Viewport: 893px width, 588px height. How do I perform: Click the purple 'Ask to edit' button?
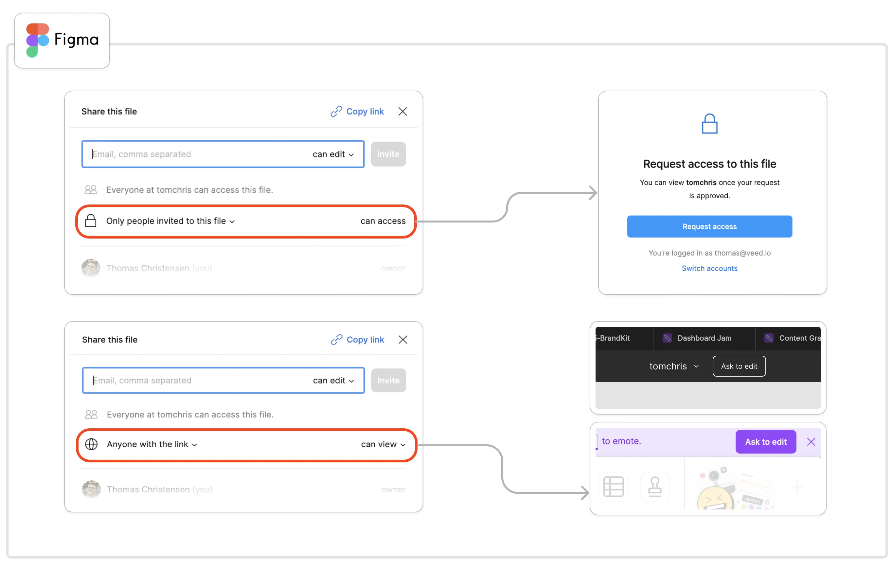(765, 442)
